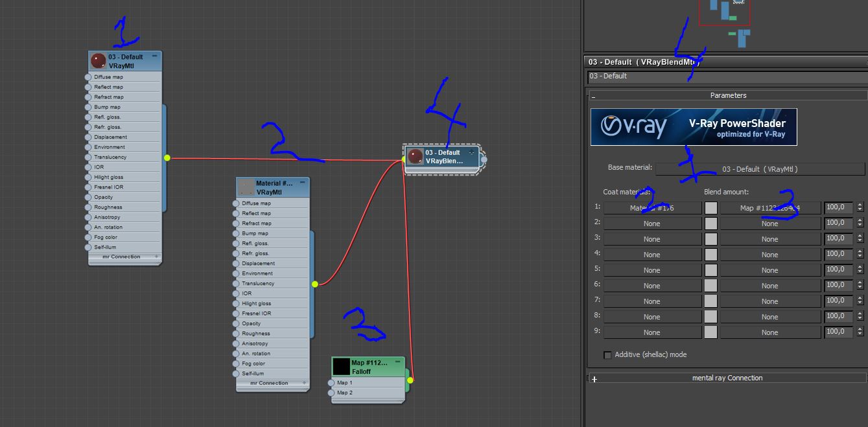Image resolution: width=868 pixels, height=427 pixels.
Task: Expand mr Connection on 03 - Default node
Action: pyautogui.click(x=156, y=257)
